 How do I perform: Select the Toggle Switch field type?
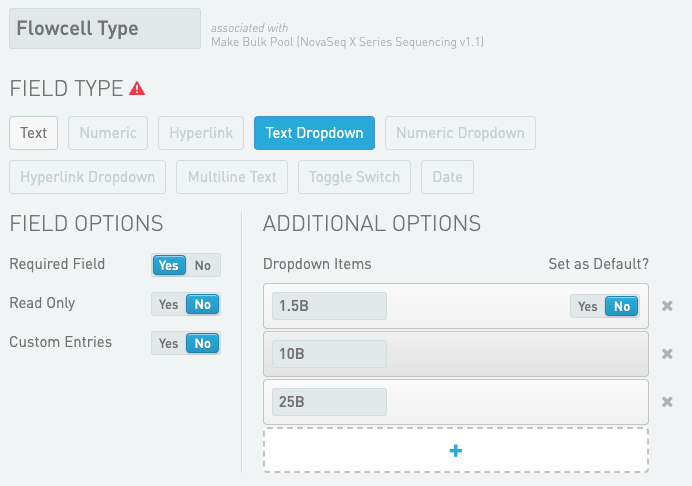coord(354,177)
